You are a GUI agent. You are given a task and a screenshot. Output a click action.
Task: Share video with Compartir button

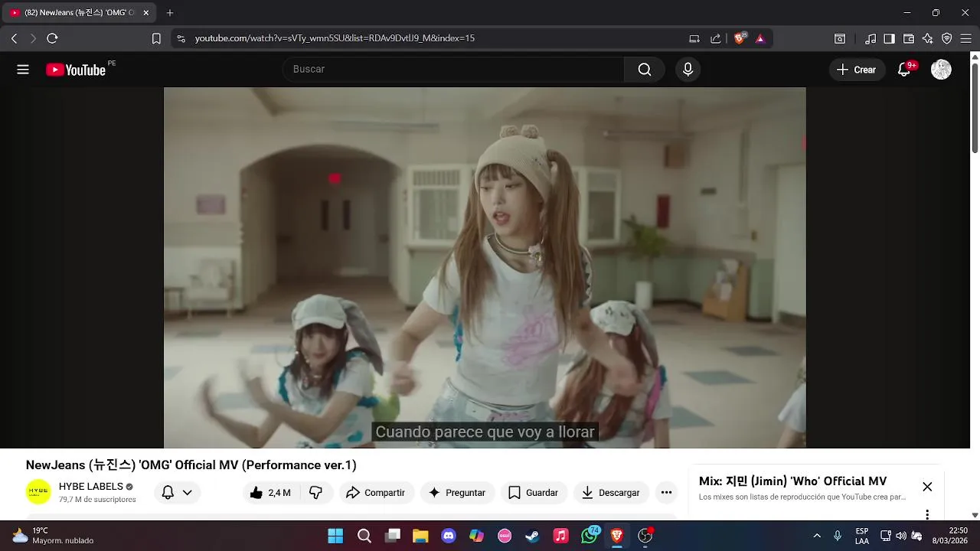[375, 493]
